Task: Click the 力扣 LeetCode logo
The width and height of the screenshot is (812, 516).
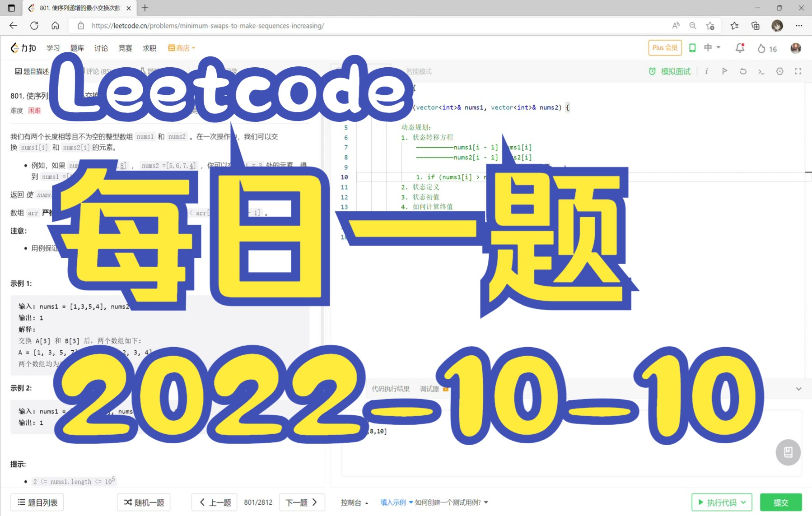Action: [23, 48]
